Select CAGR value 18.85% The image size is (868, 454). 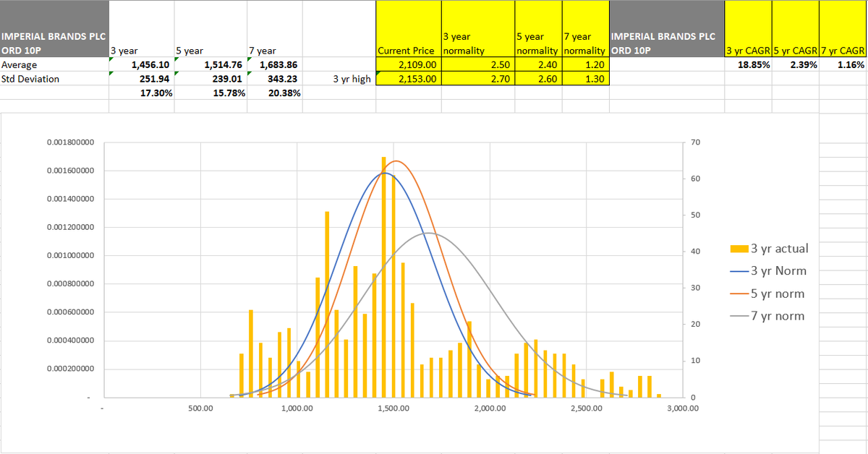(x=748, y=65)
